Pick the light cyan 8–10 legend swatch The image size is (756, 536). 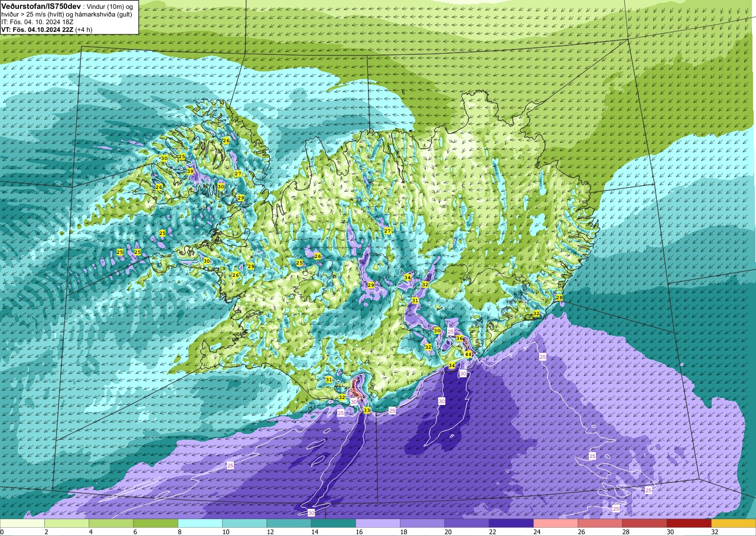pyautogui.click(x=200, y=524)
